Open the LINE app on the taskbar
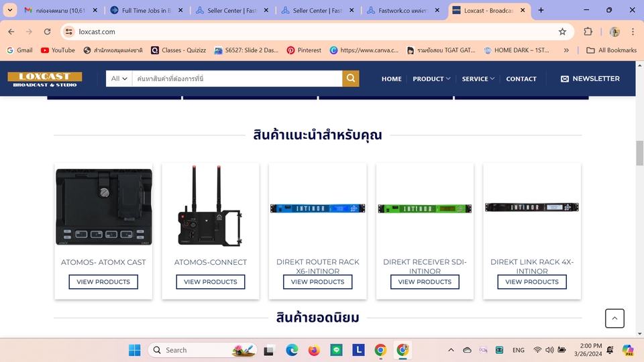Image resolution: width=644 pixels, height=362 pixels. tap(336, 350)
